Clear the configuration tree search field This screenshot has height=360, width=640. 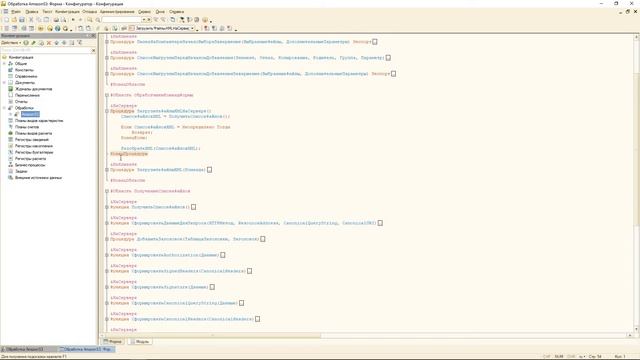[x=93, y=50]
